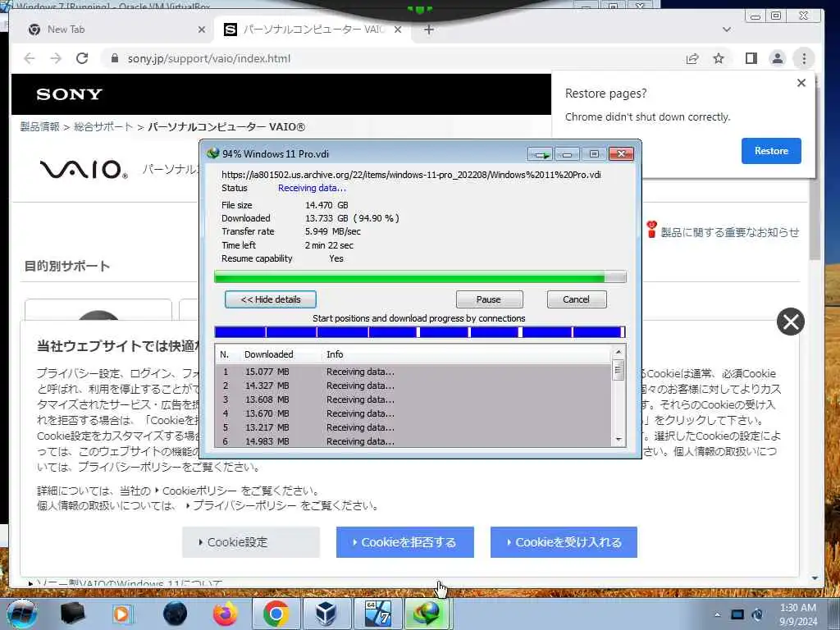Close the cookie consent banner with X
This screenshot has width=840, height=630.
click(x=790, y=322)
